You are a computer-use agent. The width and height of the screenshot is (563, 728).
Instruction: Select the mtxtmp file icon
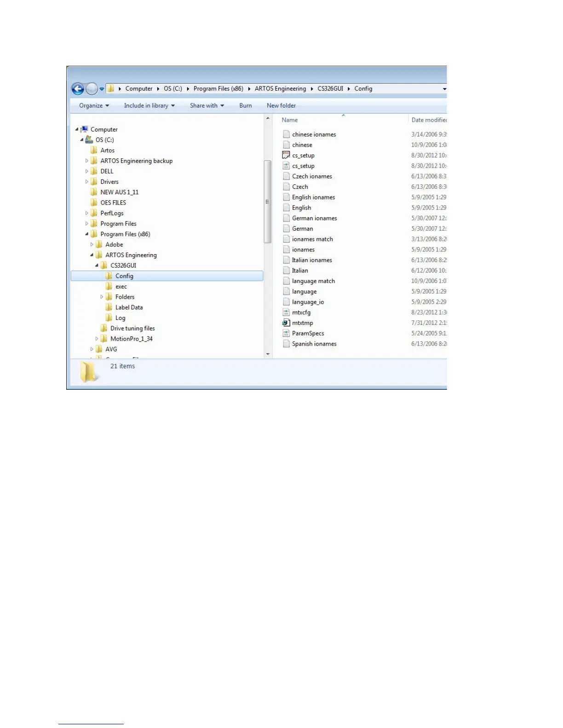coord(286,323)
